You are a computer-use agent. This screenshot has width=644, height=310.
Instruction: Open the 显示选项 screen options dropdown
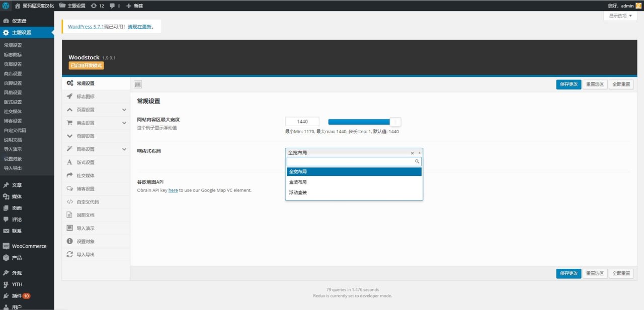[620, 16]
